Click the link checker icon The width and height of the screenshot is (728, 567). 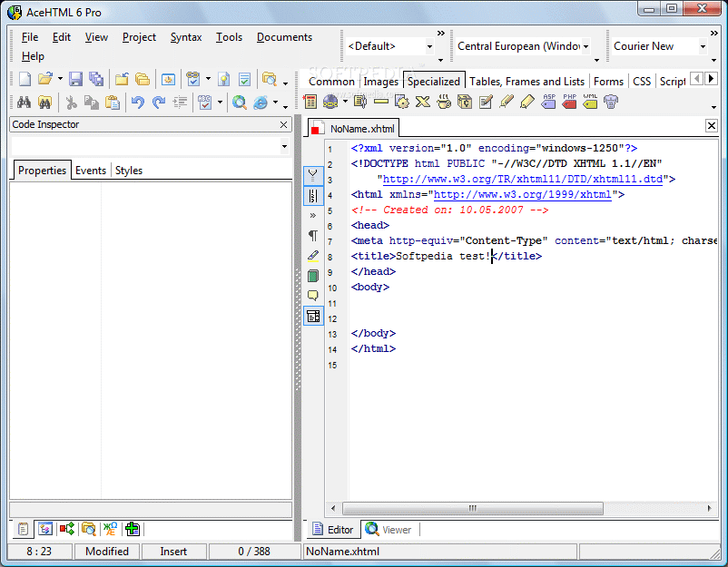pyautogui.click(x=193, y=79)
